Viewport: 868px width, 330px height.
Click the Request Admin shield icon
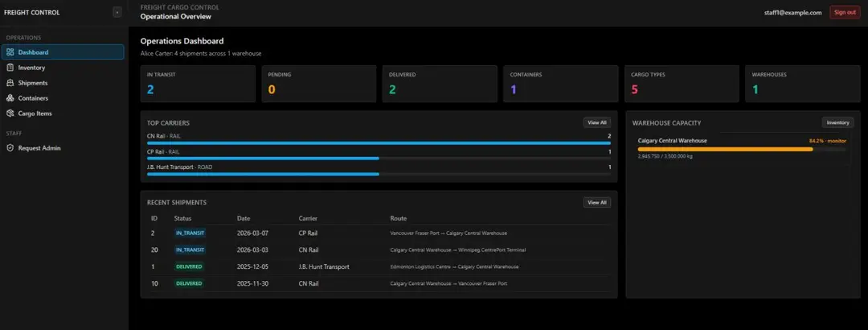[10, 148]
